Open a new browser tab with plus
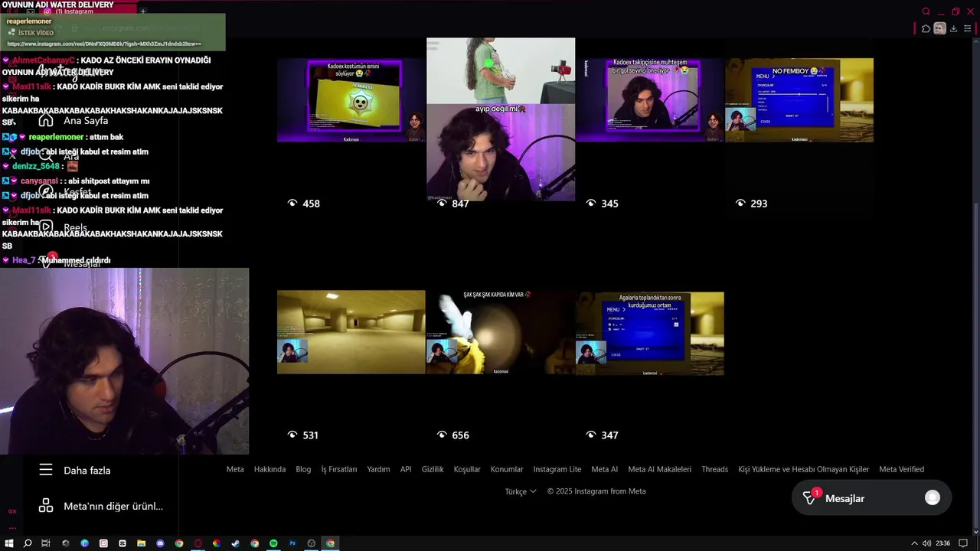 [142, 11]
